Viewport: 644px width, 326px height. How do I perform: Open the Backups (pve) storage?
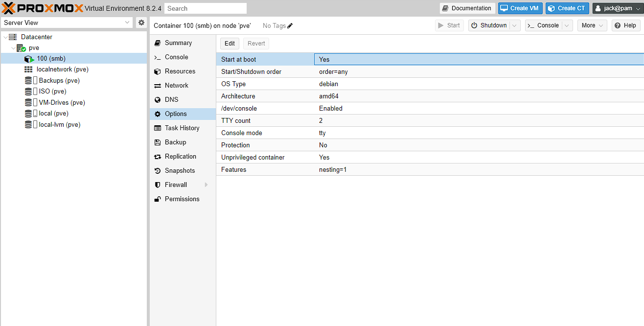point(59,80)
